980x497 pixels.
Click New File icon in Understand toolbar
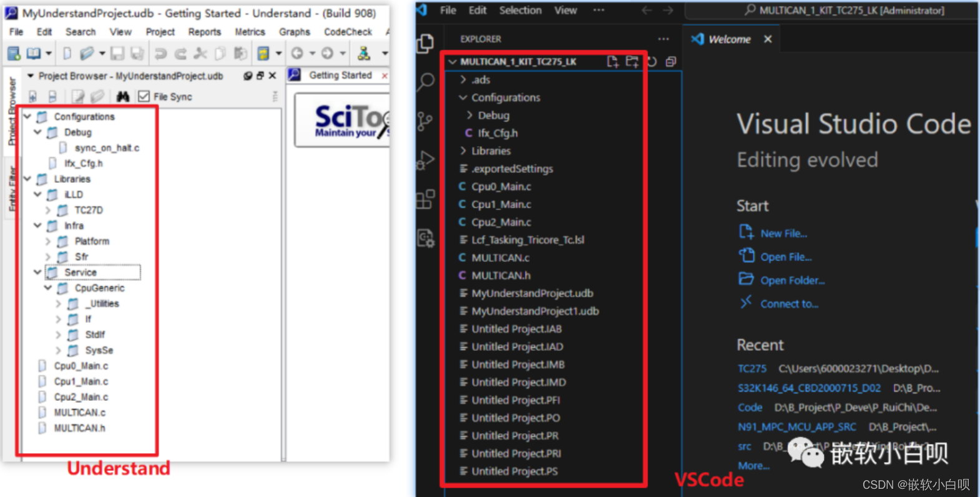67,54
